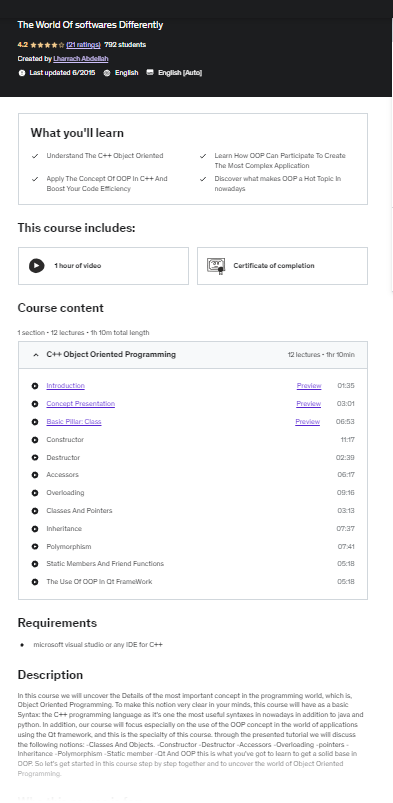Open the Introduction lecture link

click(x=66, y=386)
